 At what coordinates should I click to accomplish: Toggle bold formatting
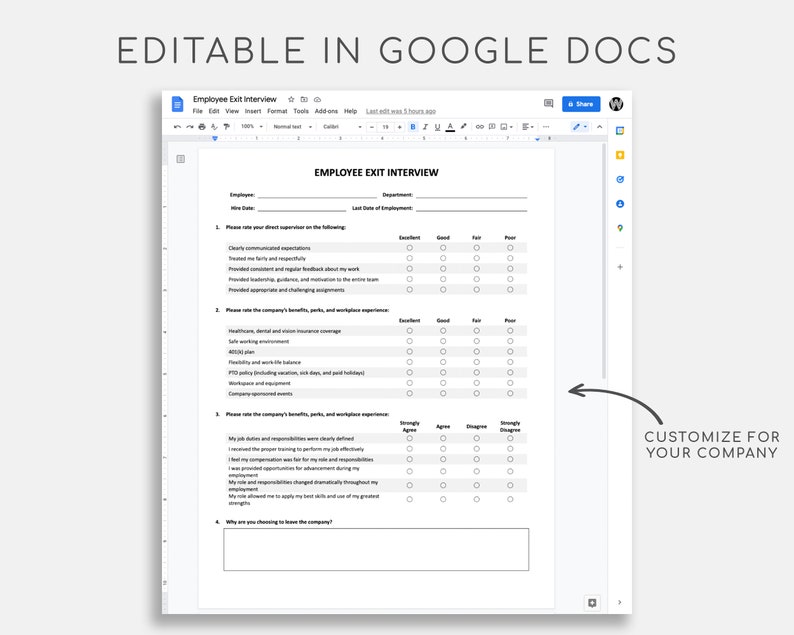[x=413, y=127]
